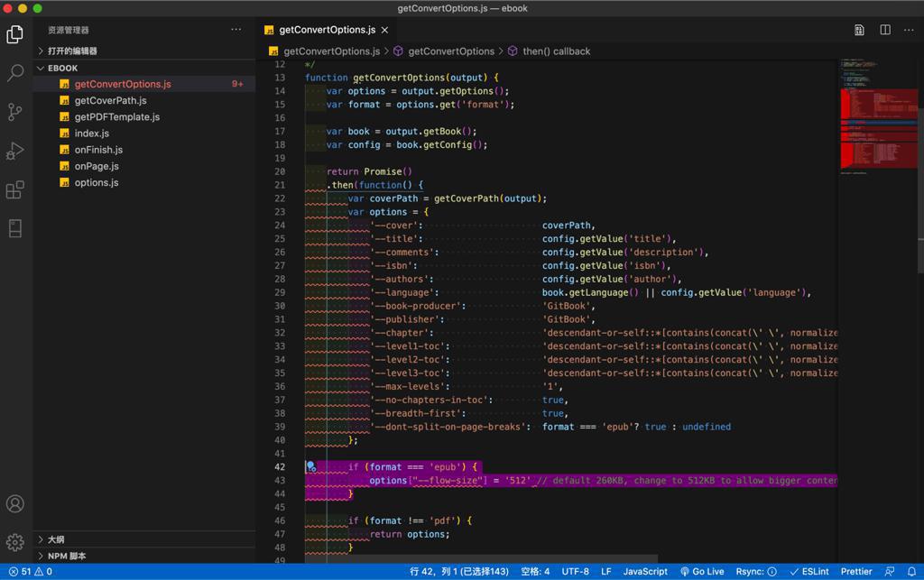Click the lightbulb code action on line 42
The width and height of the screenshot is (924, 580).
(x=311, y=467)
